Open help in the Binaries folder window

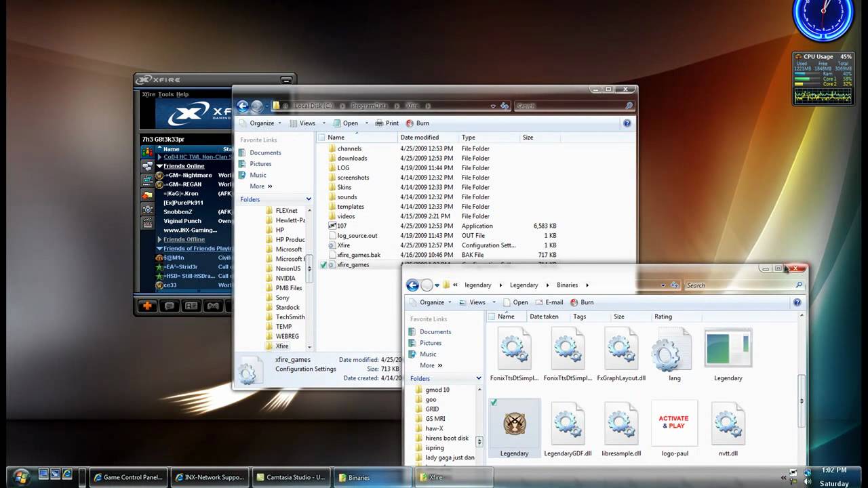click(x=797, y=302)
